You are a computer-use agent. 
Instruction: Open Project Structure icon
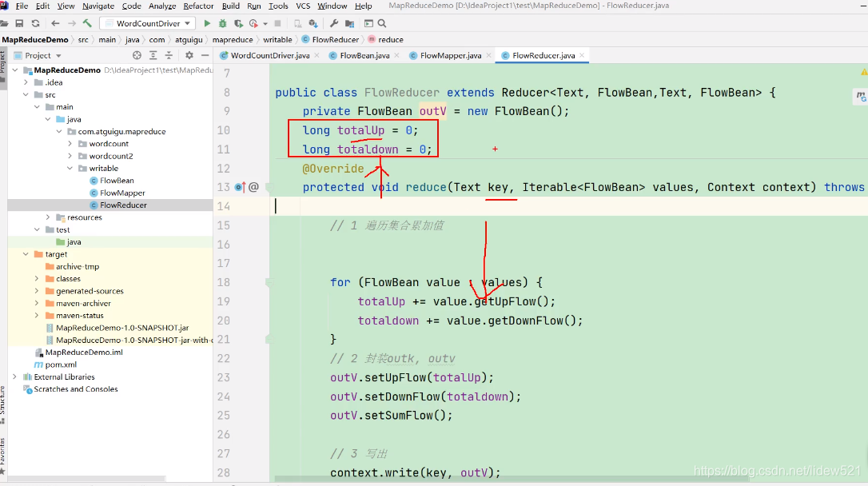click(x=349, y=23)
